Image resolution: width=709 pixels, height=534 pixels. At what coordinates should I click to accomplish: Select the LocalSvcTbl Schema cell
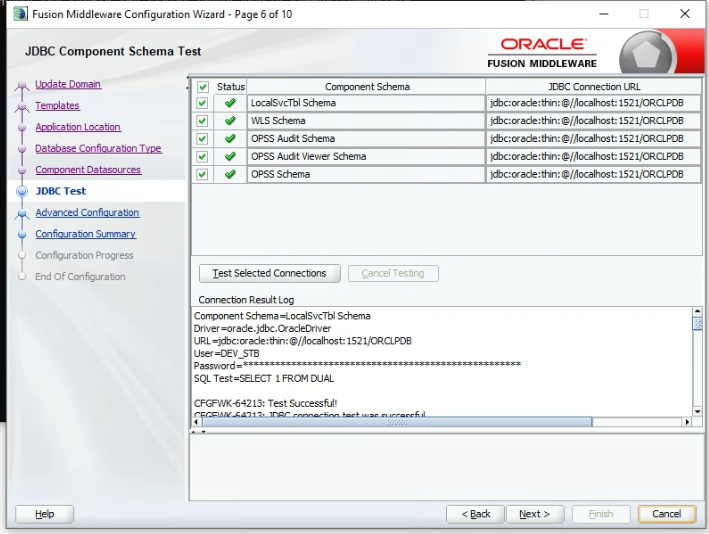click(x=366, y=103)
